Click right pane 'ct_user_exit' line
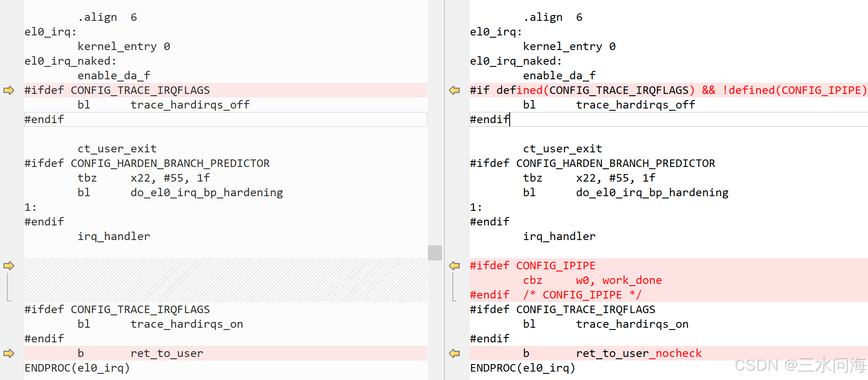The width and height of the screenshot is (868, 380). [563, 149]
